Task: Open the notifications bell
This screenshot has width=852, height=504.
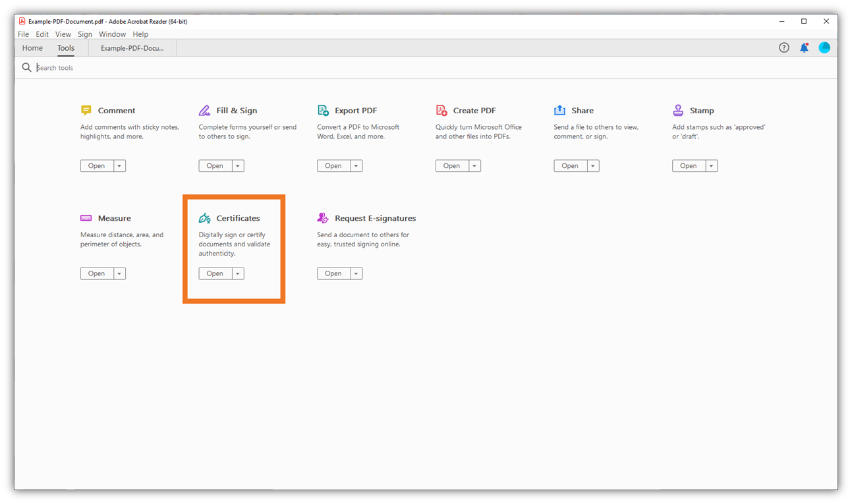Action: coord(804,47)
